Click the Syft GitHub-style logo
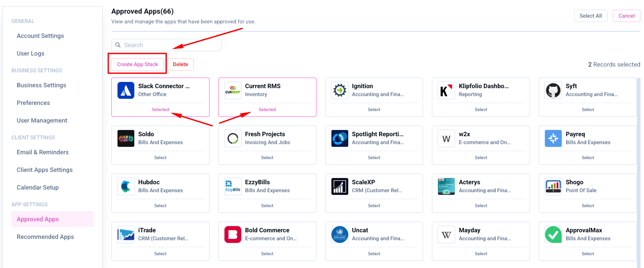 pyautogui.click(x=553, y=90)
